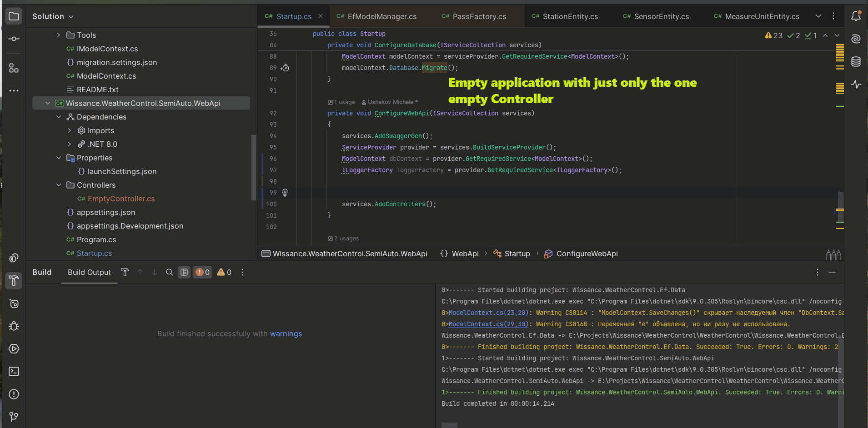Toggle the errors filter showing 0 errors
Screen dimensions: 868x428
click(202, 272)
